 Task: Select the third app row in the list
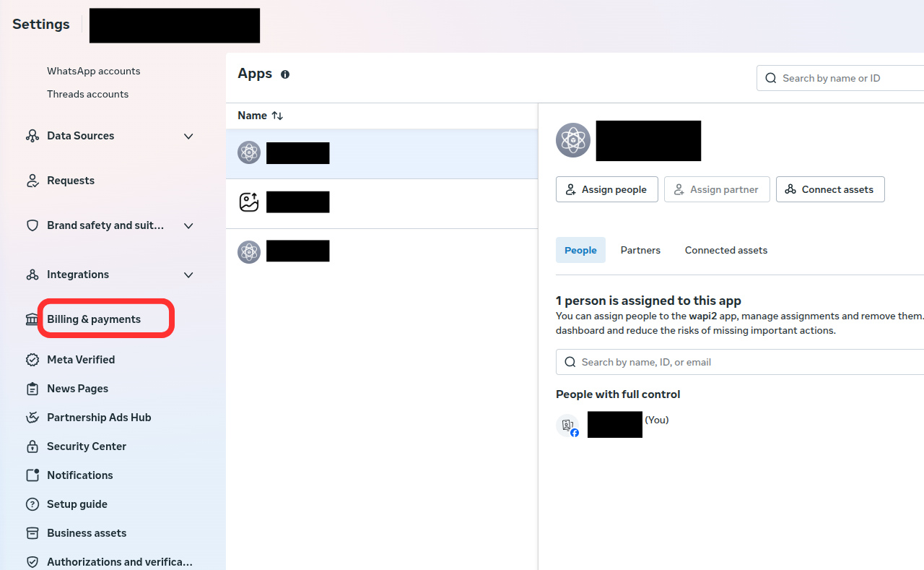[x=382, y=251]
